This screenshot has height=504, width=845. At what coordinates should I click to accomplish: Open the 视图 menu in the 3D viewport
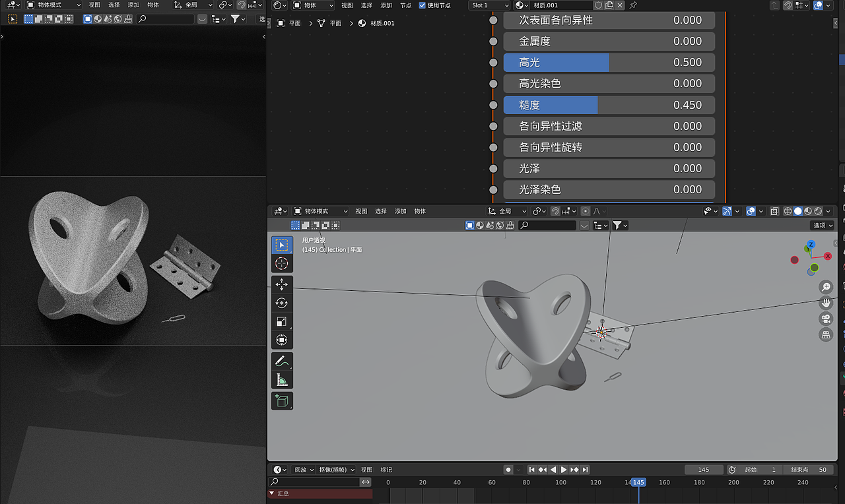tap(361, 210)
